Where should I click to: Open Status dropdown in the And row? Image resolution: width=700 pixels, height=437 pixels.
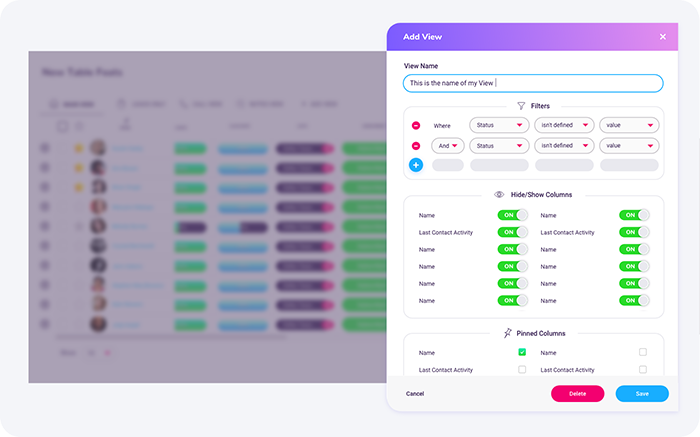pyautogui.click(x=499, y=146)
